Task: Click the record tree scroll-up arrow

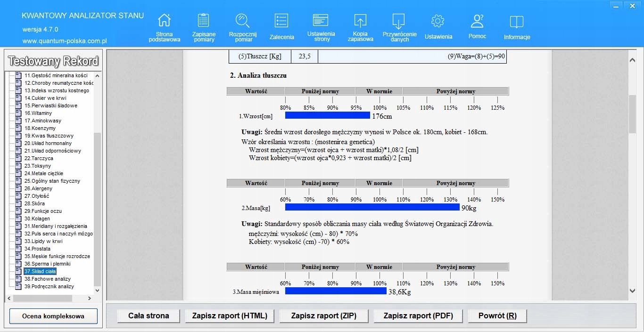Action: pyautogui.click(x=98, y=75)
